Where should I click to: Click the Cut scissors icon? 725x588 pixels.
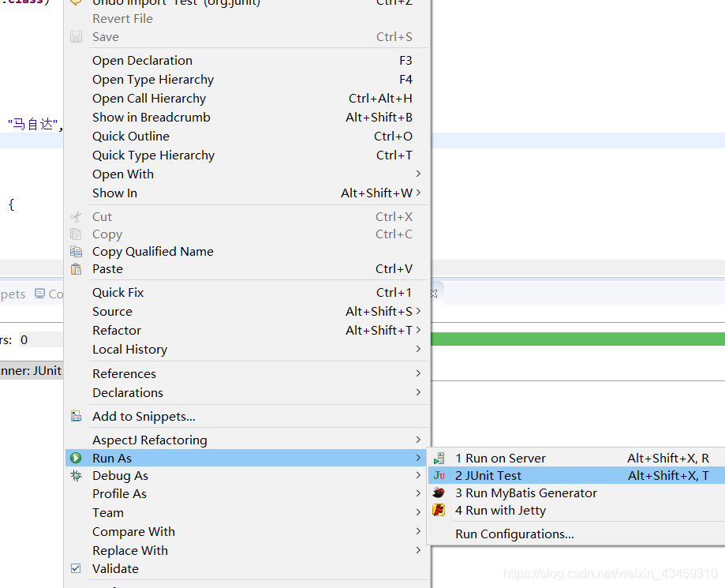pos(76,216)
